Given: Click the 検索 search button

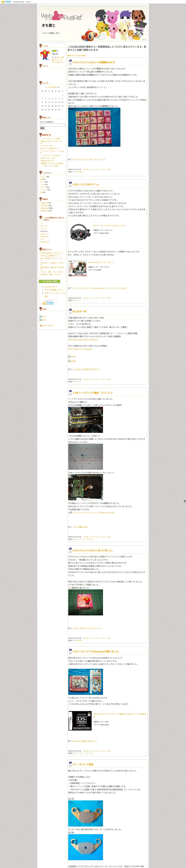Looking at the screenshot, I should click(42, 128).
